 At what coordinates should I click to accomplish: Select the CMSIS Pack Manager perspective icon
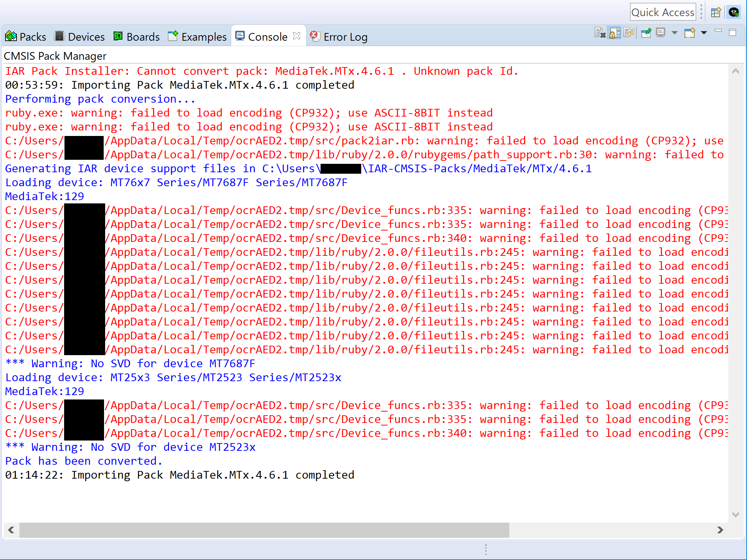point(733,12)
